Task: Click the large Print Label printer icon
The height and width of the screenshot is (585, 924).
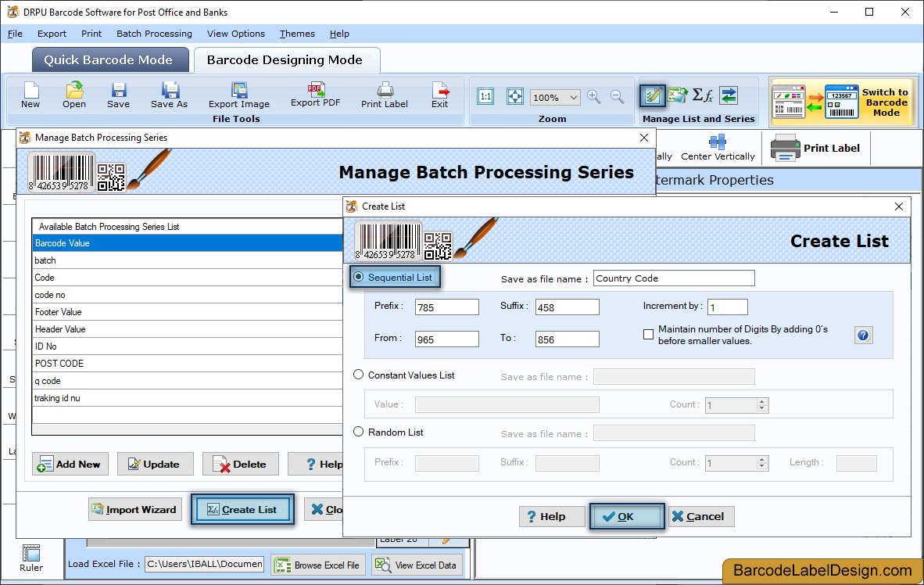Action: (x=785, y=148)
